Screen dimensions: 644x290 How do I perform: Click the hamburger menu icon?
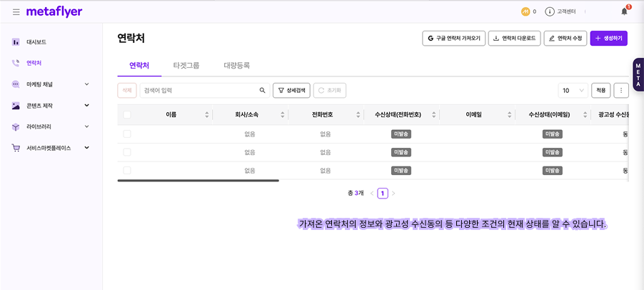tap(16, 12)
